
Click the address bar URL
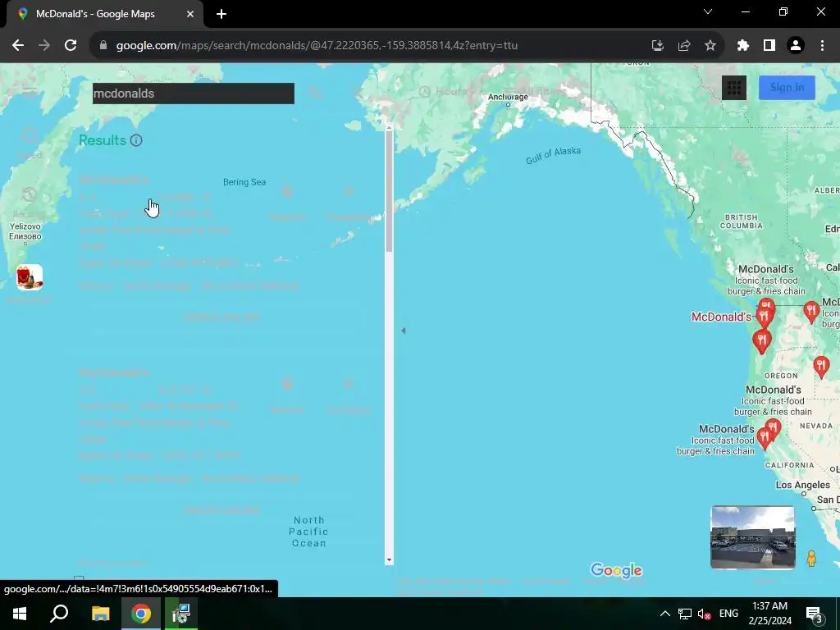tap(317, 46)
